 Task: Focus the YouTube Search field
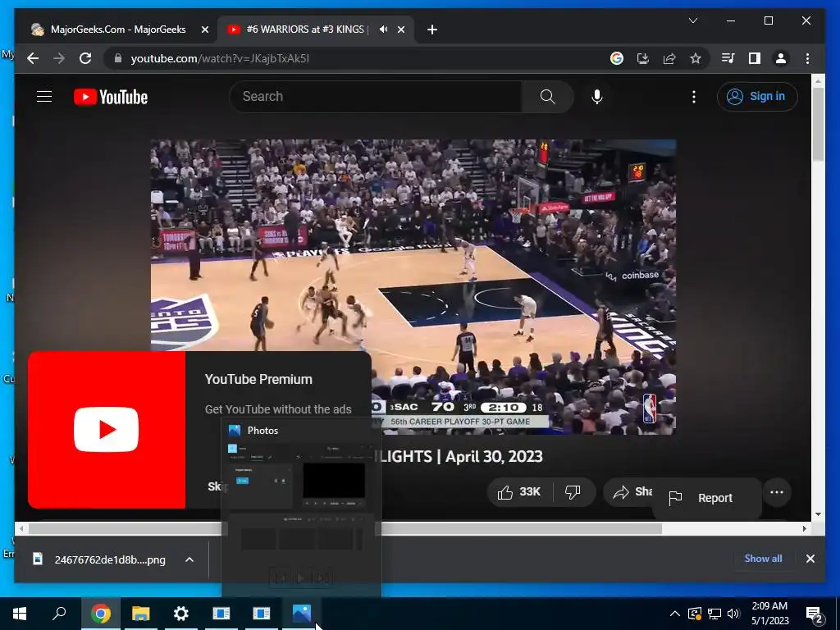point(376,97)
